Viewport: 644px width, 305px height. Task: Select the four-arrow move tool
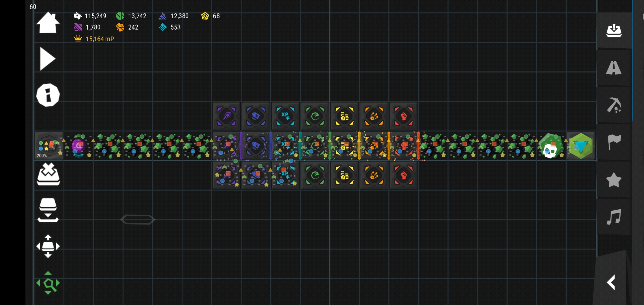tap(48, 246)
